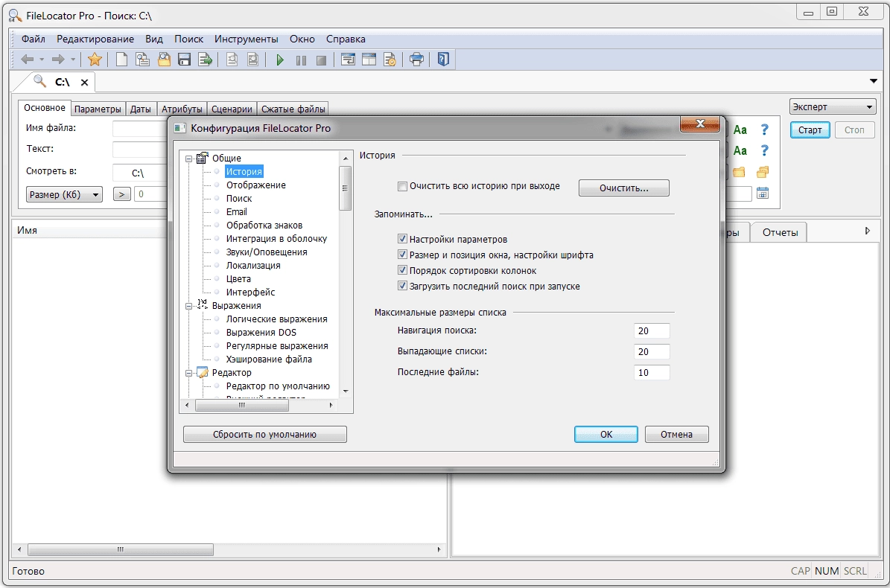Switch to the Параметры tab

point(98,109)
